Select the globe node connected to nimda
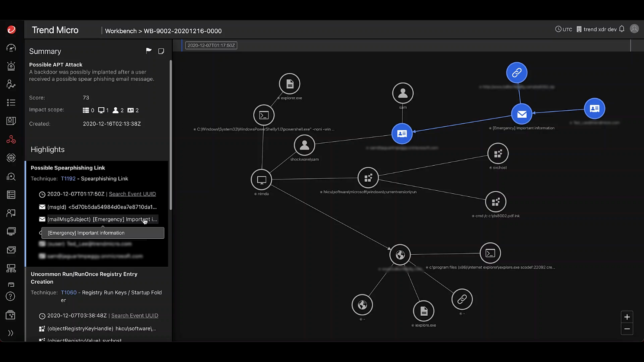 tap(400, 255)
